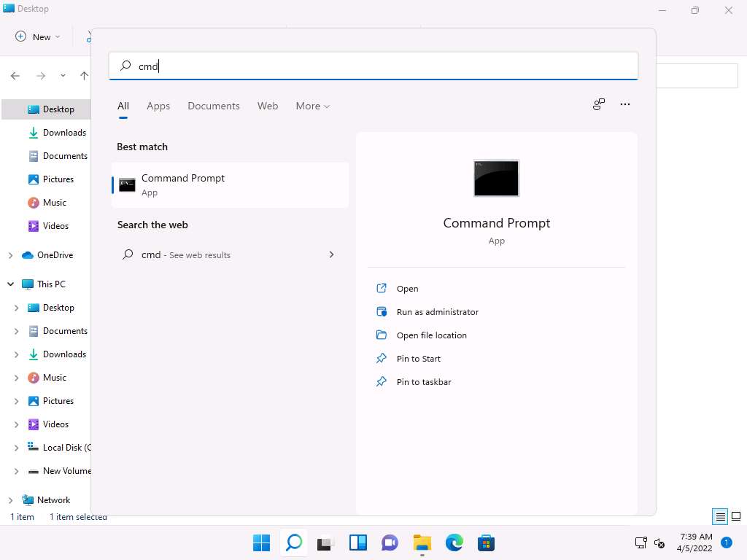Click Open file location action
The width and height of the screenshot is (747, 560).
pos(431,335)
